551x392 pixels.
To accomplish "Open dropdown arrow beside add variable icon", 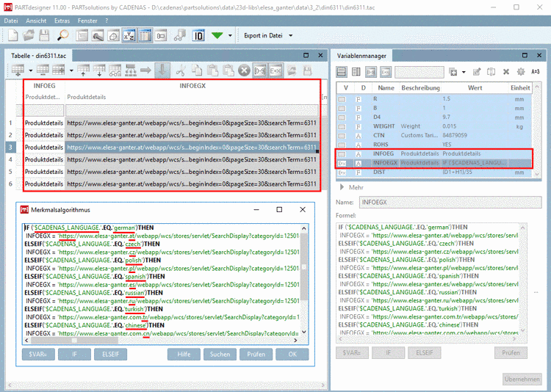I will (464, 72).
